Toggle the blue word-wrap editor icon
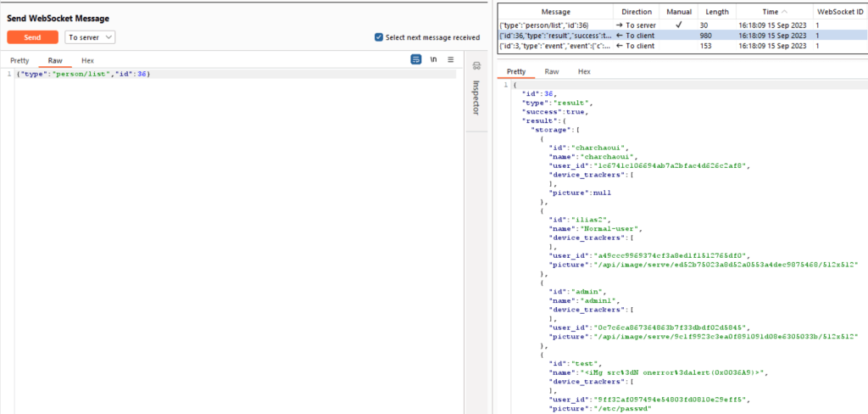Image resolution: width=868 pixels, height=414 pixels. click(416, 60)
